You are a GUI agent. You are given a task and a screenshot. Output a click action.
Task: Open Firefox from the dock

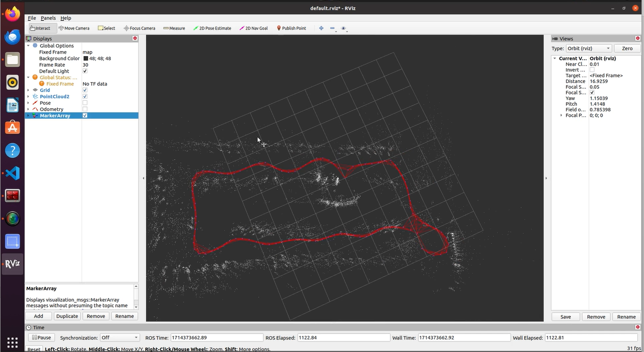click(x=13, y=14)
